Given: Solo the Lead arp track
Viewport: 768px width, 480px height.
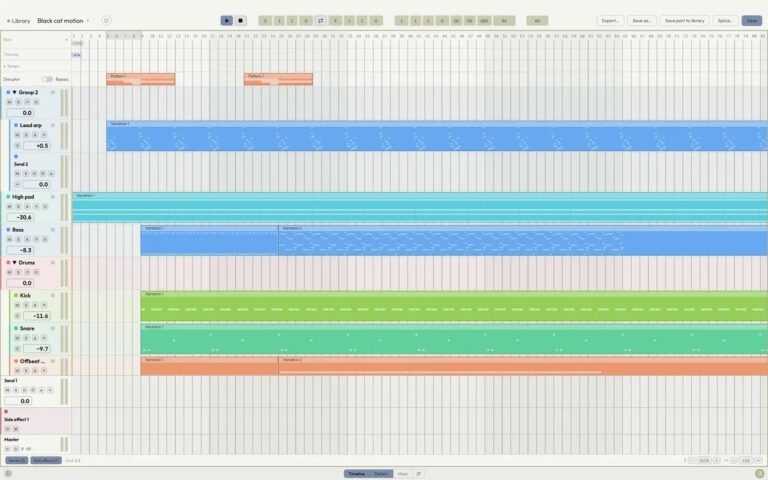Looking at the screenshot, I should (26, 135).
